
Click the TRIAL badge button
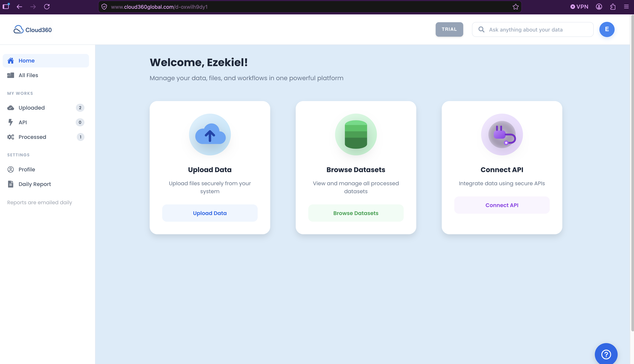(x=449, y=29)
